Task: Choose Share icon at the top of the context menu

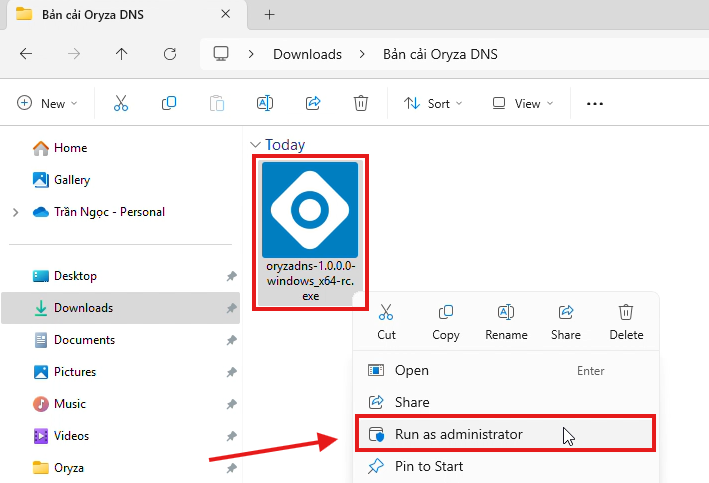Action: coord(566,322)
